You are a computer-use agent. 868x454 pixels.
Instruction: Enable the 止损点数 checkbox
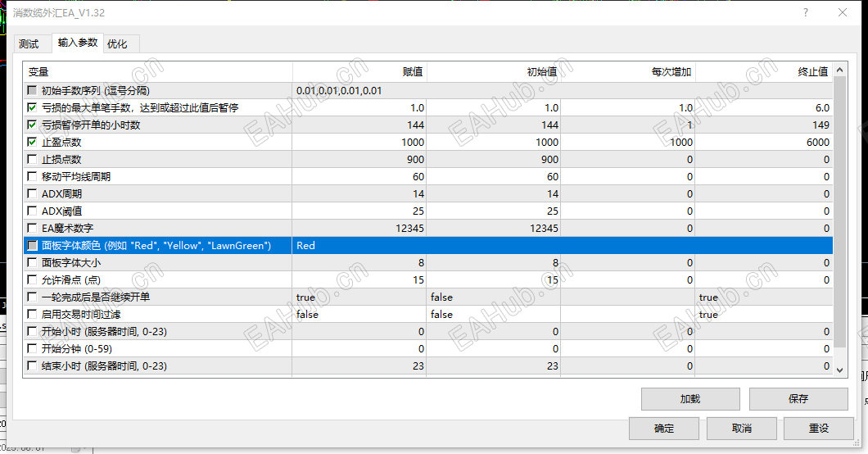click(x=32, y=160)
